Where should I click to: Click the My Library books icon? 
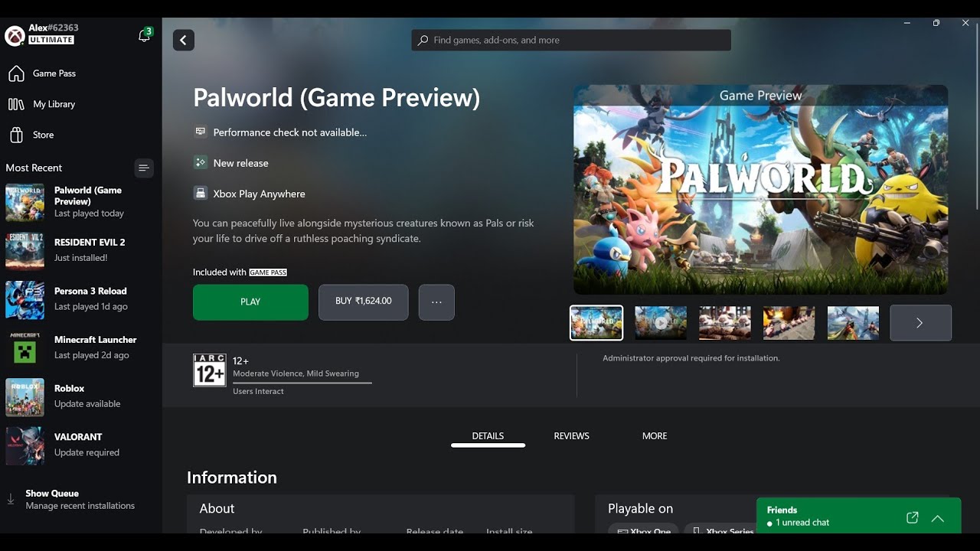coord(16,104)
